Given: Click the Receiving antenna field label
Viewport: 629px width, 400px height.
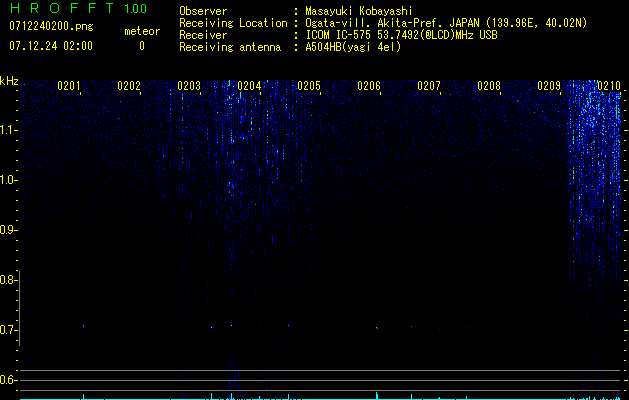Looking at the screenshot, I should pyautogui.click(x=230, y=47).
